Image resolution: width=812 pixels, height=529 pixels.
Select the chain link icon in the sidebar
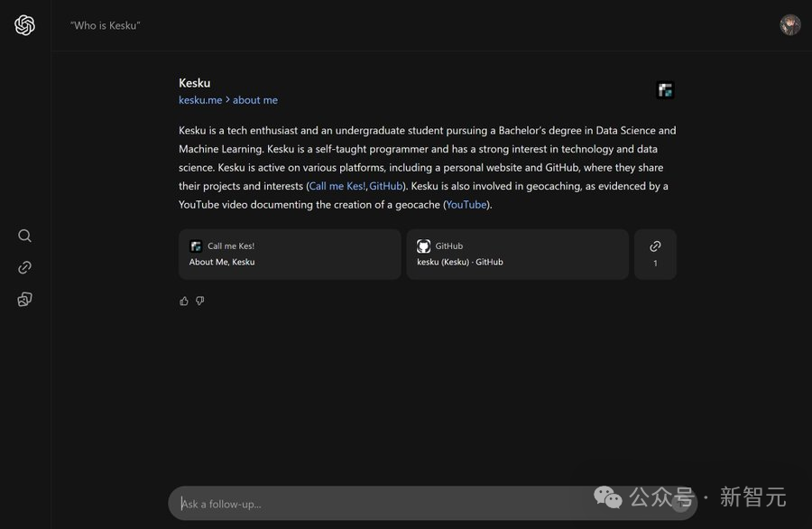(24, 267)
